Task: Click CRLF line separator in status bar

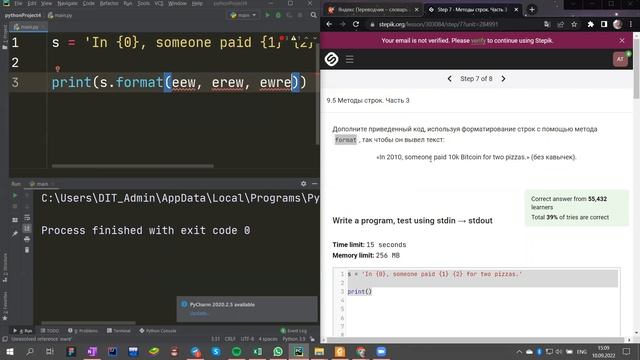Action: coord(230,339)
